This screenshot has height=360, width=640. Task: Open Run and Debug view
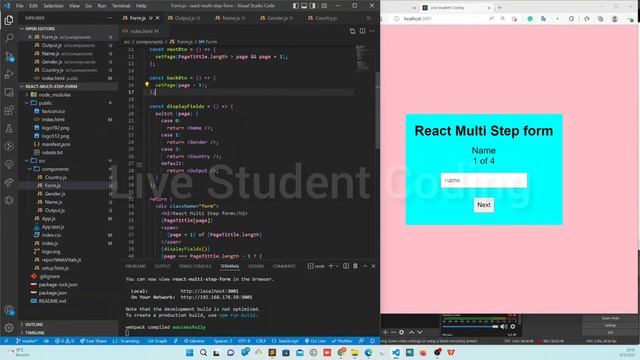tap(9, 75)
